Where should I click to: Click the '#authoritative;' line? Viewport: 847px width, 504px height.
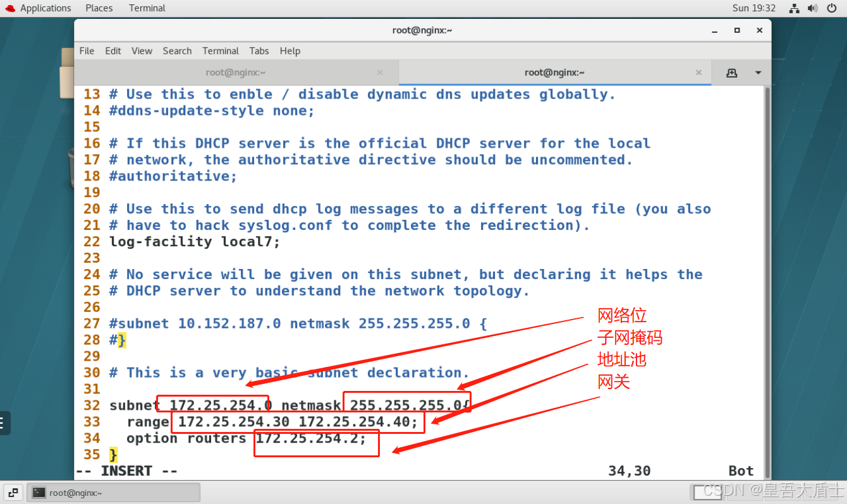173,176
